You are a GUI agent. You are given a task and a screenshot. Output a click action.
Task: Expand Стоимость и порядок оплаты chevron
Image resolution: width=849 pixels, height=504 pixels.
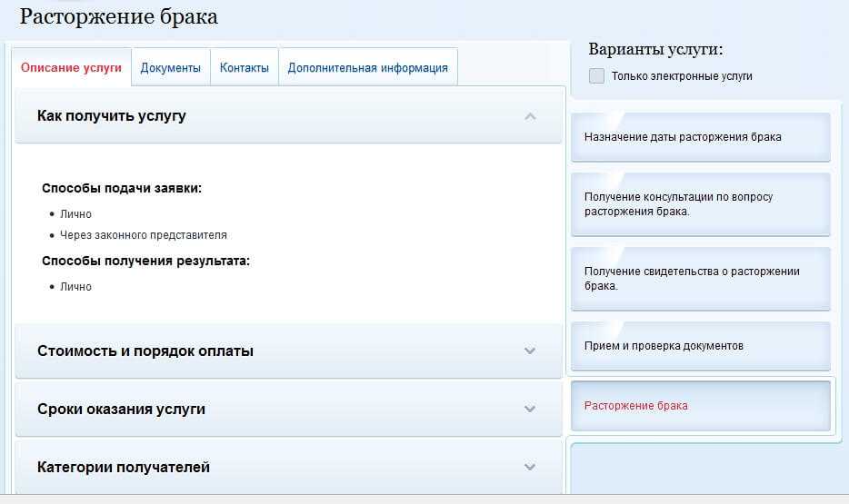(x=530, y=351)
